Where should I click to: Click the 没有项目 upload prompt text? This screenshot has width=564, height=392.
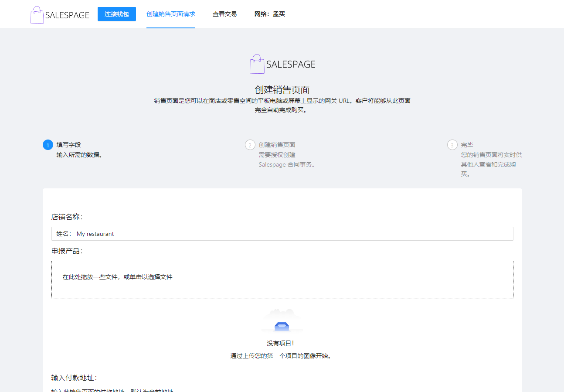tap(282, 343)
